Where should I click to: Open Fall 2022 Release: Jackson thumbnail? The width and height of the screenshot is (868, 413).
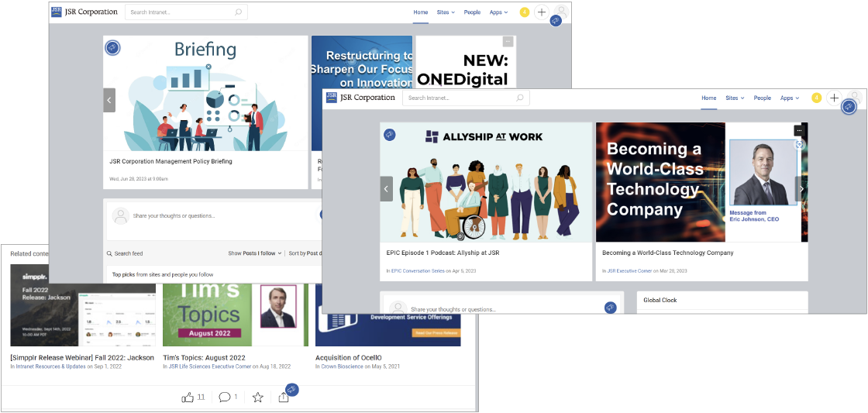[82, 305]
